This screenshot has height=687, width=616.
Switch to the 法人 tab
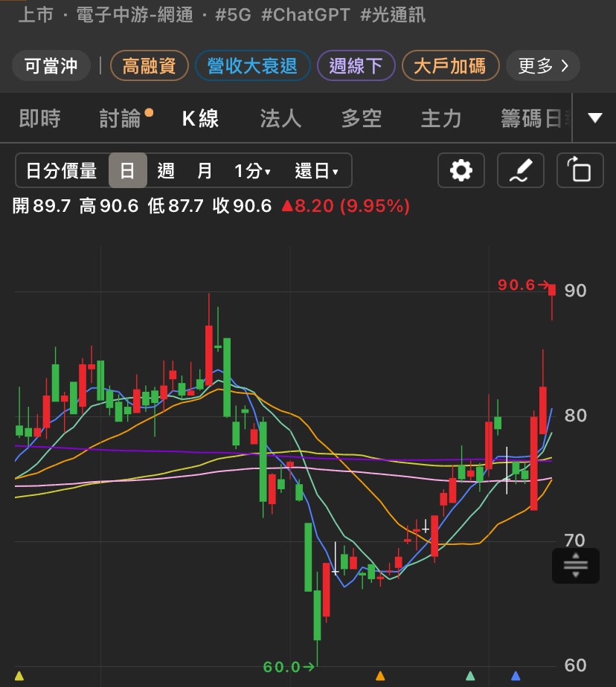[x=280, y=118]
